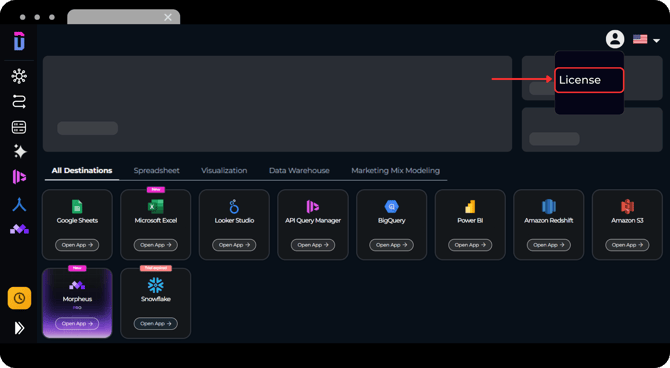The height and width of the screenshot is (368, 670).
Task: Switch to the Marketing Mix Modeling tab
Action: 395,171
